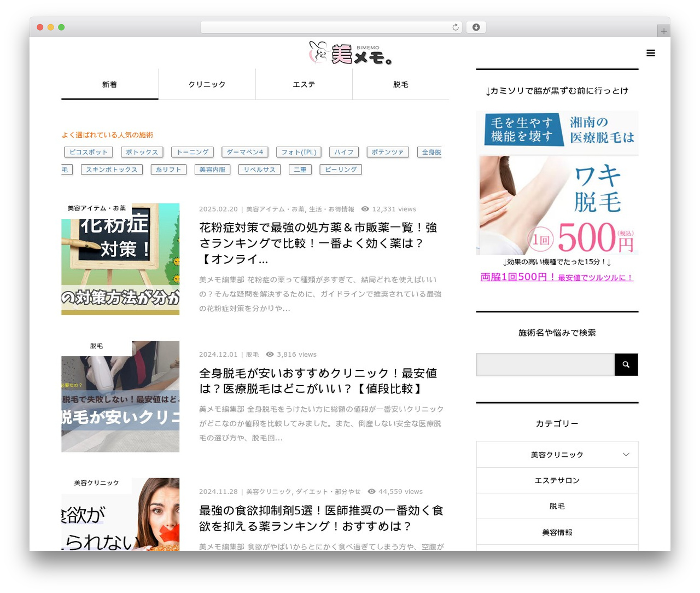Click the BIMEMO site logo

pyautogui.click(x=350, y=53)
